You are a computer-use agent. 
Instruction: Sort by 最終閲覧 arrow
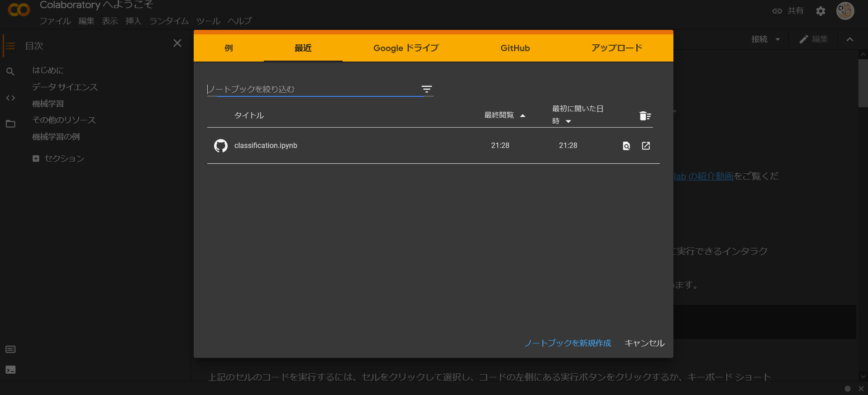[x=523, y=116]
